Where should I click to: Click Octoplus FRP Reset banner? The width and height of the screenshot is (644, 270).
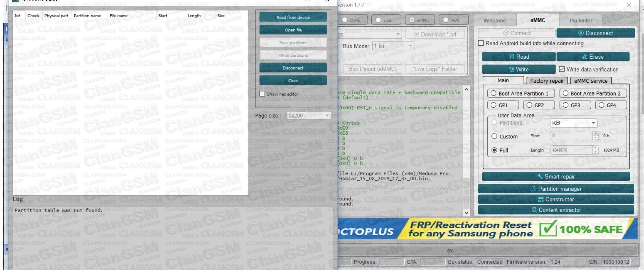click(488, 229)
